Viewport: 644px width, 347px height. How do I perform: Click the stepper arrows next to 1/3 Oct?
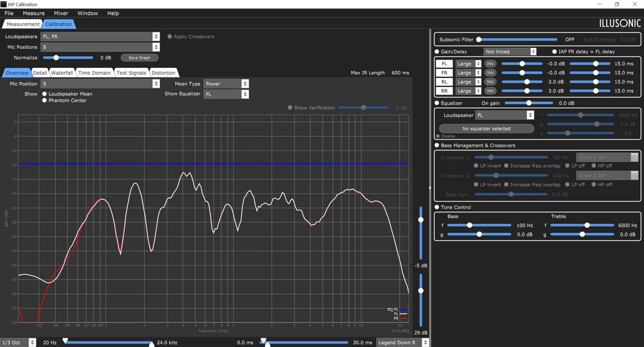tap(32, 342)
